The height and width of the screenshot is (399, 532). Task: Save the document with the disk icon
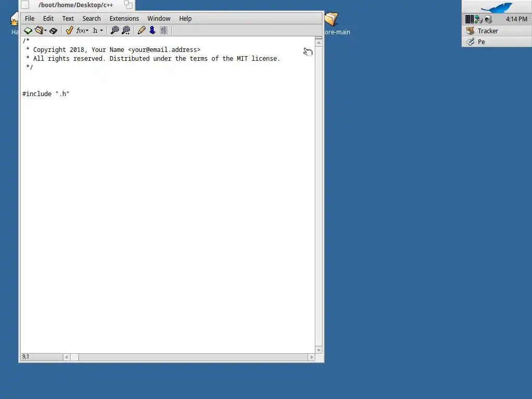coord(54,31)
